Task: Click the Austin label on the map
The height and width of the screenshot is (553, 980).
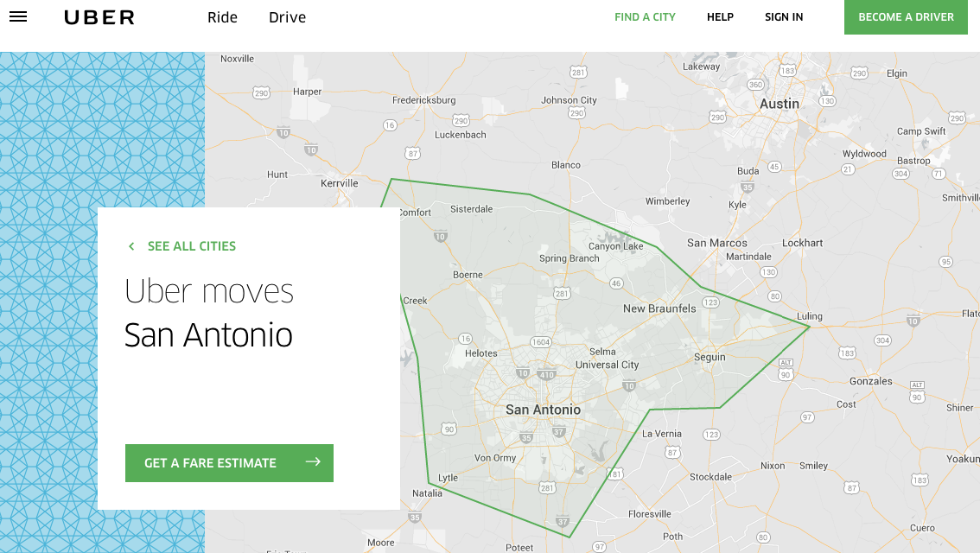Action: pyautogui.click(x=780, y=104)
